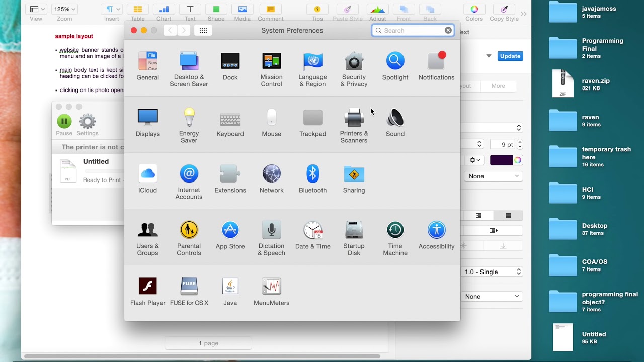Click Tips in Pages toolbar
The height and width of the screenshot is (362, 644).
pyautogui.click(x=317, y=13)
